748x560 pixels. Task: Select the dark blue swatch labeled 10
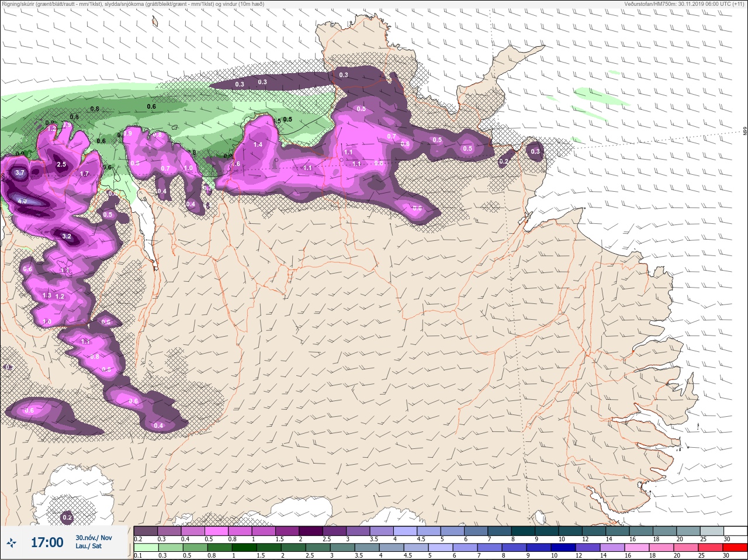coord(564,548)
